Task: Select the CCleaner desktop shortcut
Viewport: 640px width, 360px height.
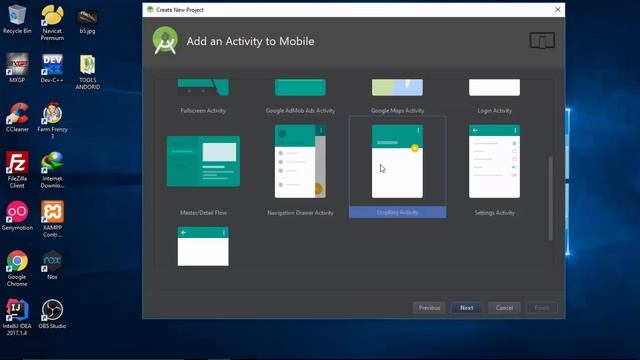Action: [17, 118]
